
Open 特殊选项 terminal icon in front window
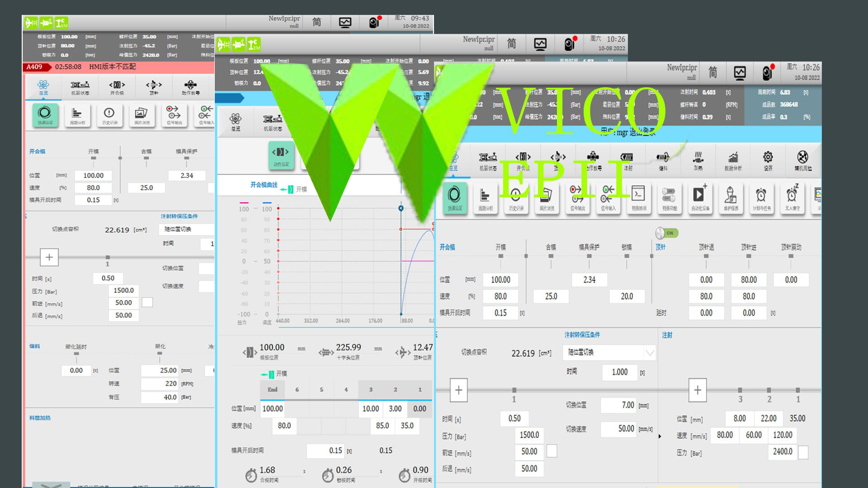(639, 198)
